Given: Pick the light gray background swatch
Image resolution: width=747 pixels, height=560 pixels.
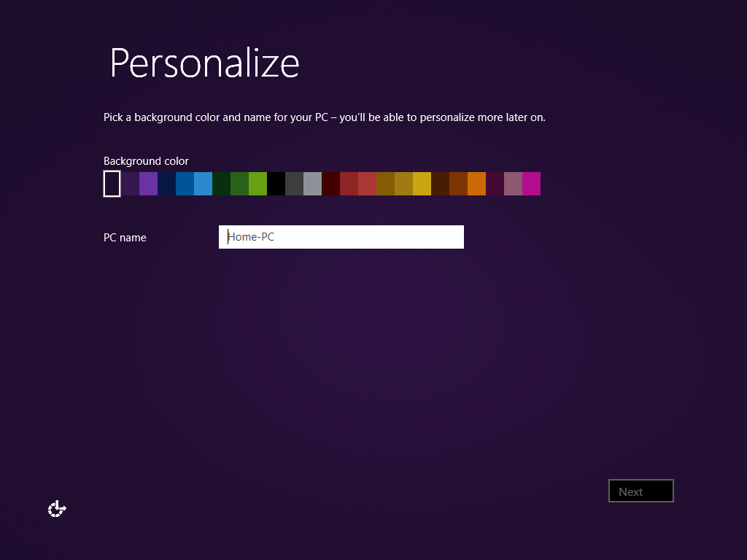Looking at the screenshot, I should coord(312,184).
